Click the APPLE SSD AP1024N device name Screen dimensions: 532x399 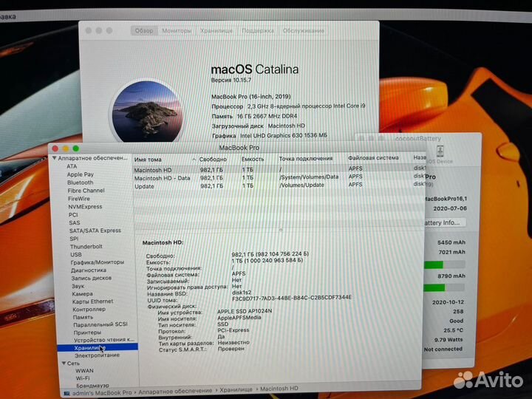tap(245, 311)
